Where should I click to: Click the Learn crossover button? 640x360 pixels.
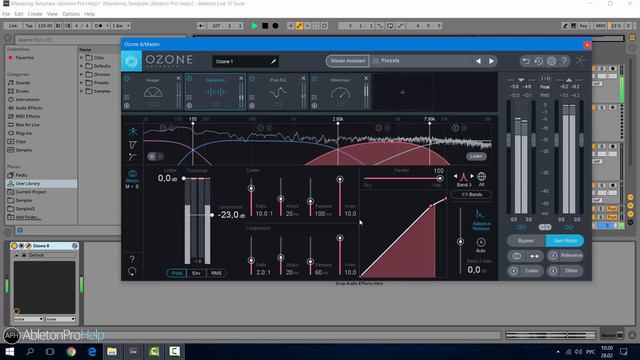pyautogui.click(x=476, y=156)
